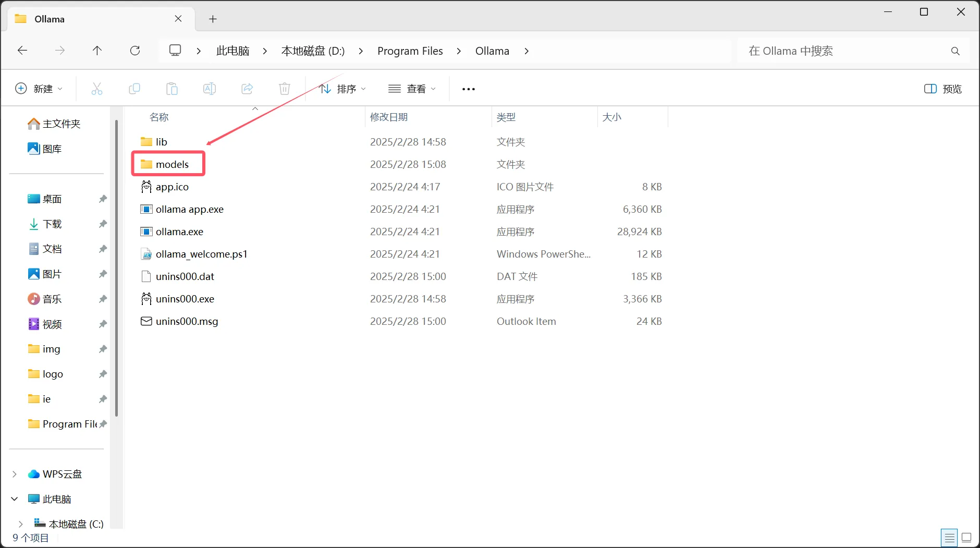Click Program Files breadcrumb
The width and height of the screenshot is (980, 548).
click(410, 51)
